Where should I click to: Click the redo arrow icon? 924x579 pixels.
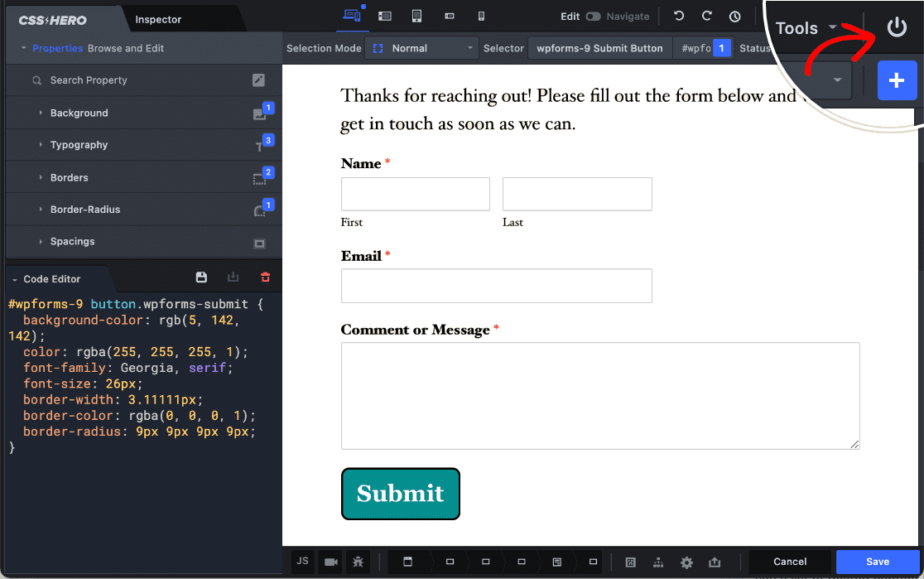[x=706, y=16]
